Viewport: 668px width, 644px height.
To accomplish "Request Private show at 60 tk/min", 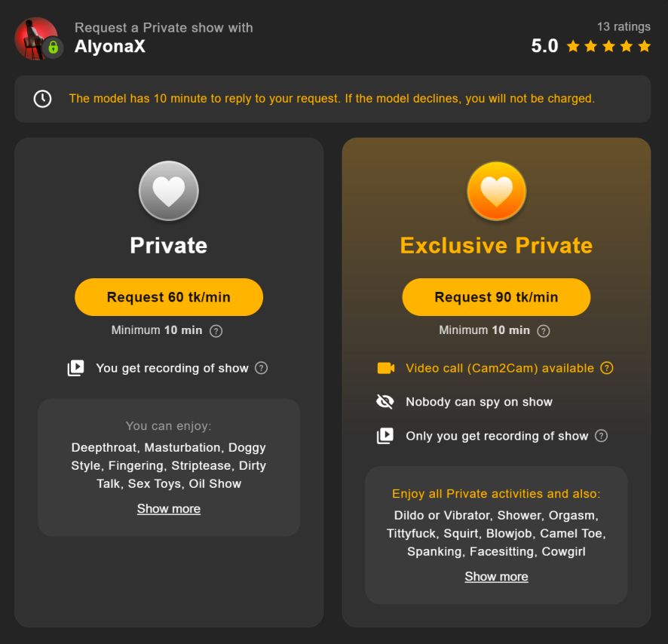I will coord(169,297).
